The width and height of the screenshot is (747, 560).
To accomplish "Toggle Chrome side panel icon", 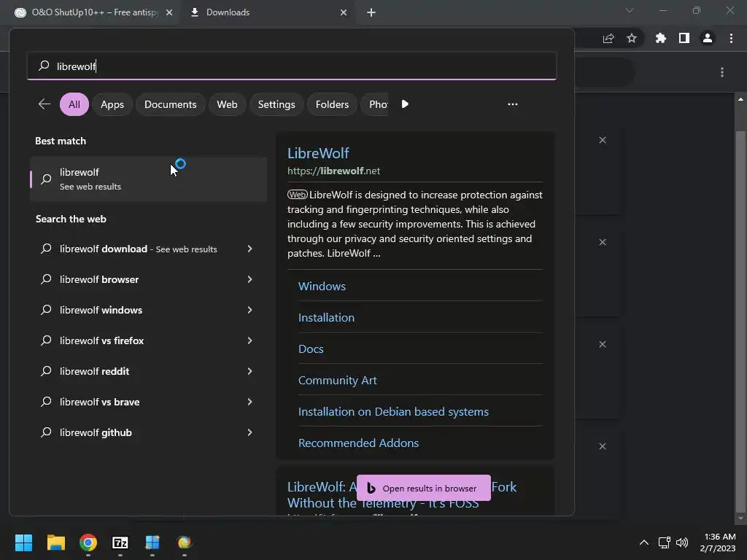I will tap(684, 38).
